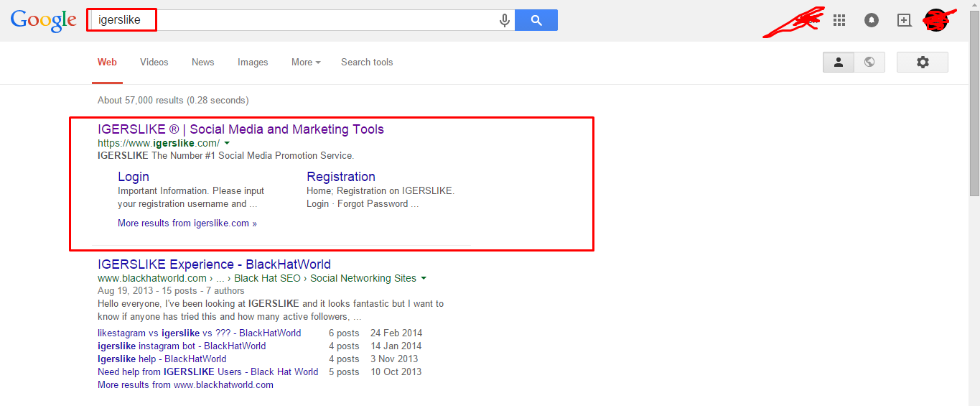
Task: Open the settings gear icon
Action: (x=923, y=63)
